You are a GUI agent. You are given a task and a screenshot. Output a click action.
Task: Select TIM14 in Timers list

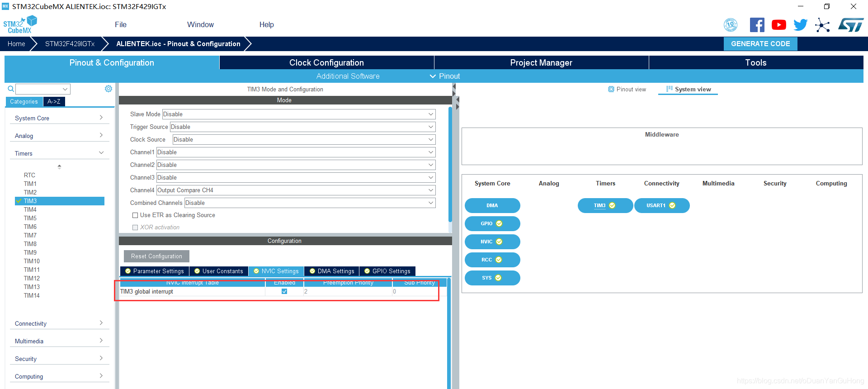32,295
